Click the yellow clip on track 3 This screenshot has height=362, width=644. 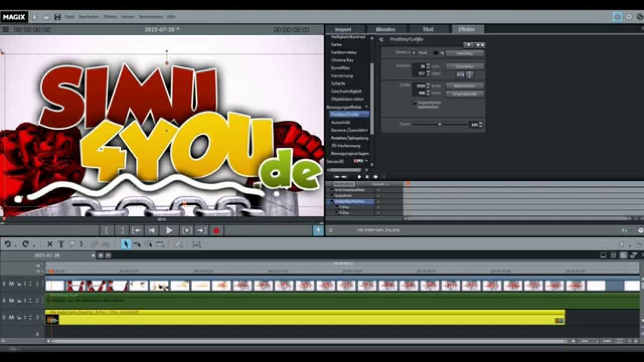tap(305, 318)
